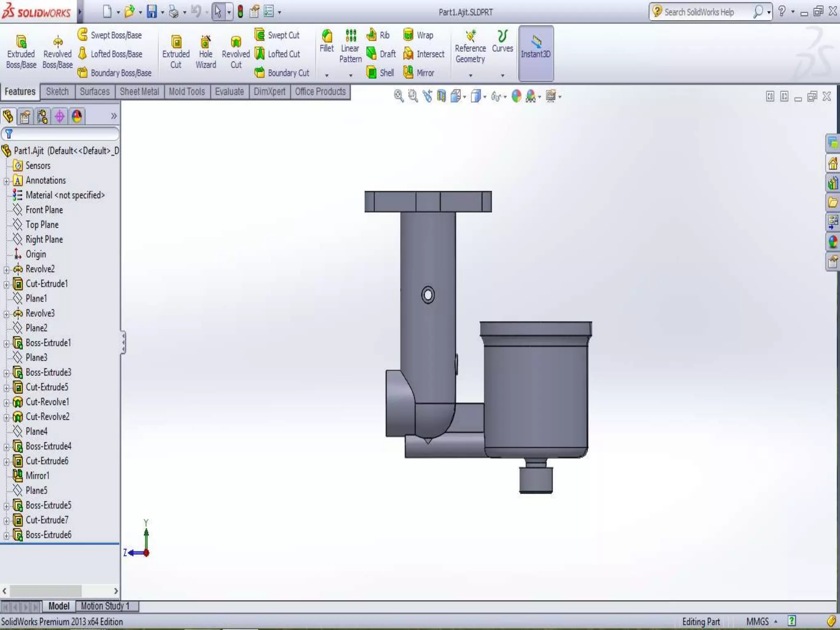The width and height of the screenshot is (840, 630).
Task: Create a Linear Pattern
Action: pyautogui.click(x=350, y=46)
